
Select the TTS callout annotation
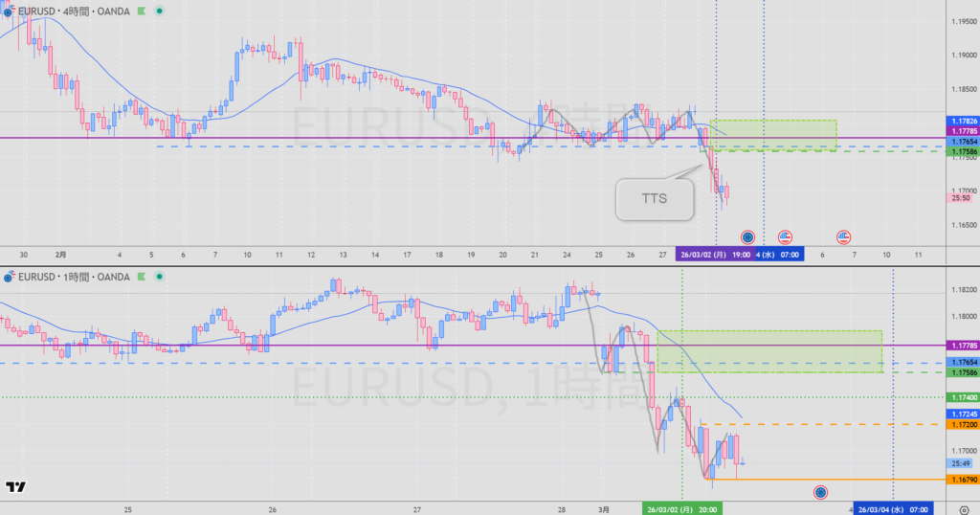(x=655, y=199)
